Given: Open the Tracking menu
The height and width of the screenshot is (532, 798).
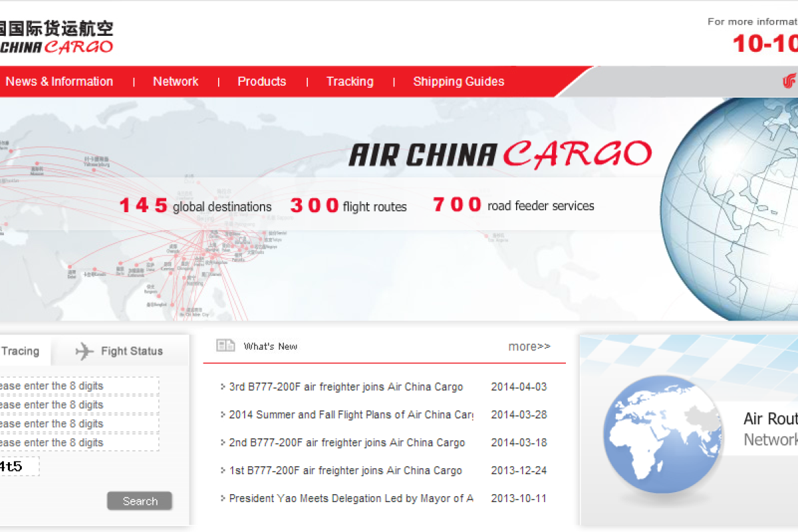Looking at the screenshot, I should coord(350,81).
